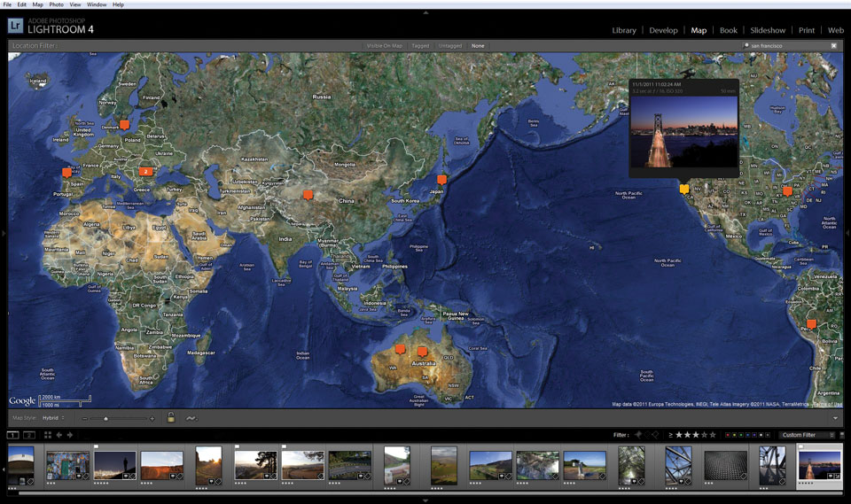Set rating filter to three stars
This screenshot has width=851, height=504.
tap(696, 435)
